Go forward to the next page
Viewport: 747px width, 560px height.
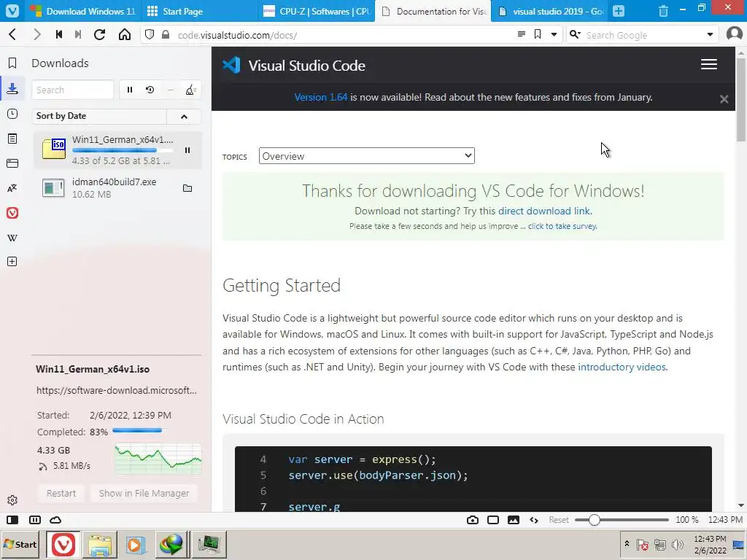[36, 34]
